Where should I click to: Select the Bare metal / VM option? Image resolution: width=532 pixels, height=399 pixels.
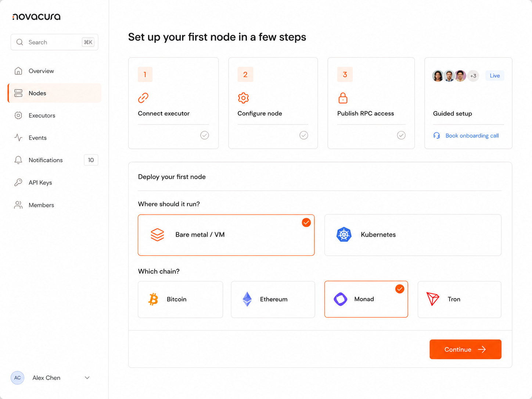click(226, 235)
